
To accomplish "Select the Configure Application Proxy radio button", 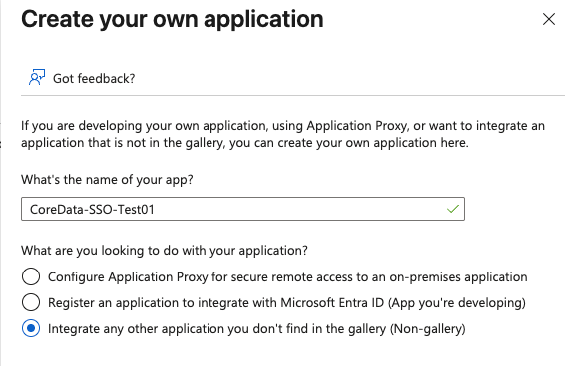I will point(31,276).
